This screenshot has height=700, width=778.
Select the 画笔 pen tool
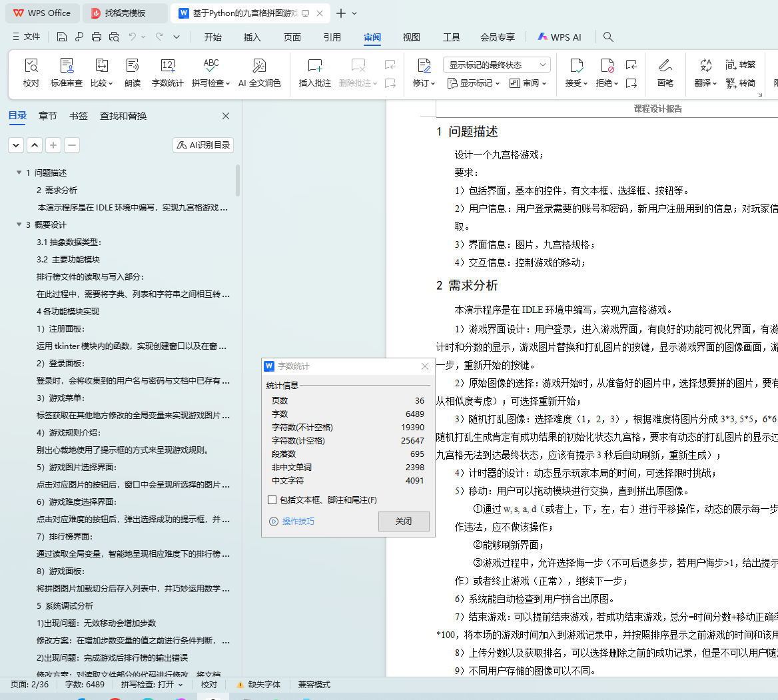[665, 73]
